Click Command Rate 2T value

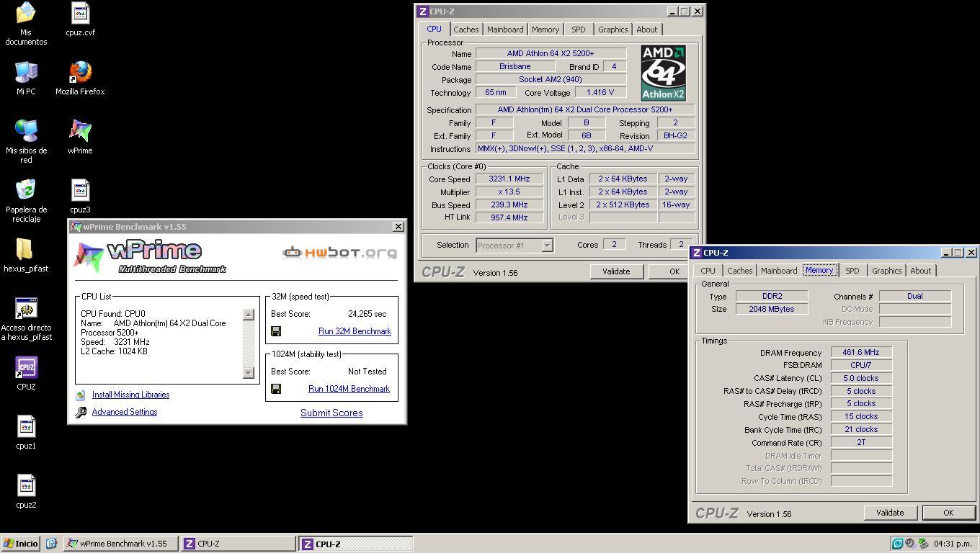tap(861, 443)
